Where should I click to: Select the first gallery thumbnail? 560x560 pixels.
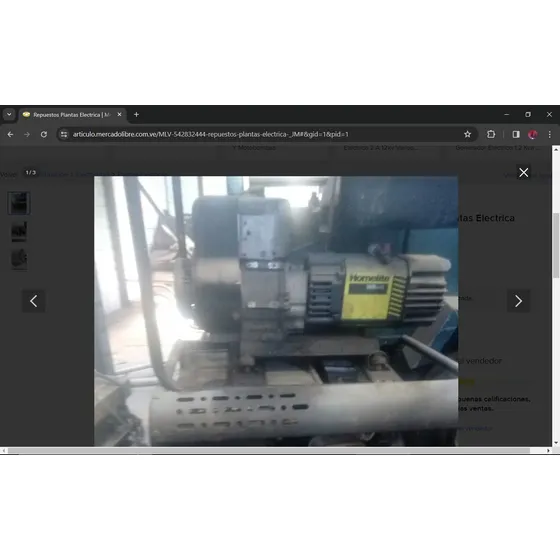(19, 203)
